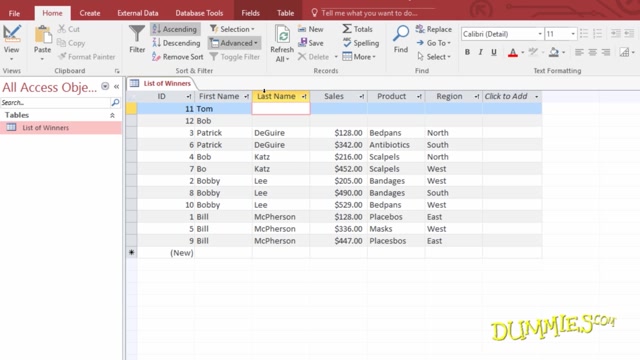The image size is (640, 360).
Task: Click the Placesbos product cell
Action: coord(396,241)
